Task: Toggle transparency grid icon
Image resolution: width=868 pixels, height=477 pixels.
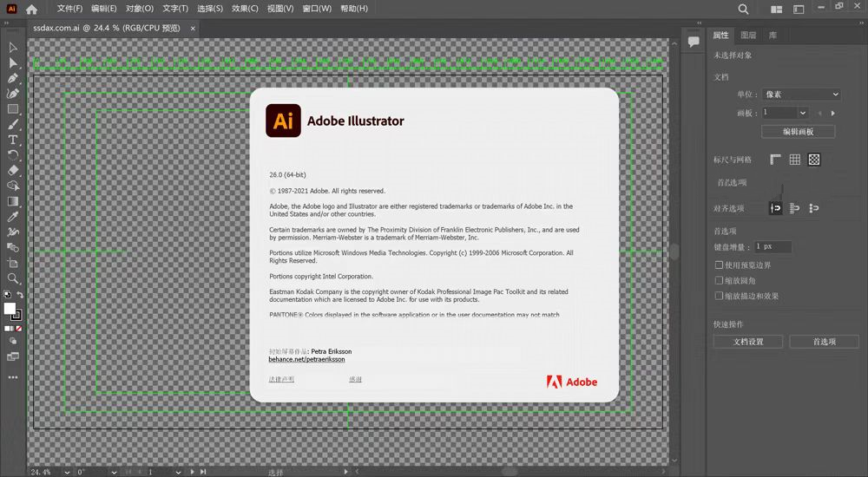Action: [814, 160]
